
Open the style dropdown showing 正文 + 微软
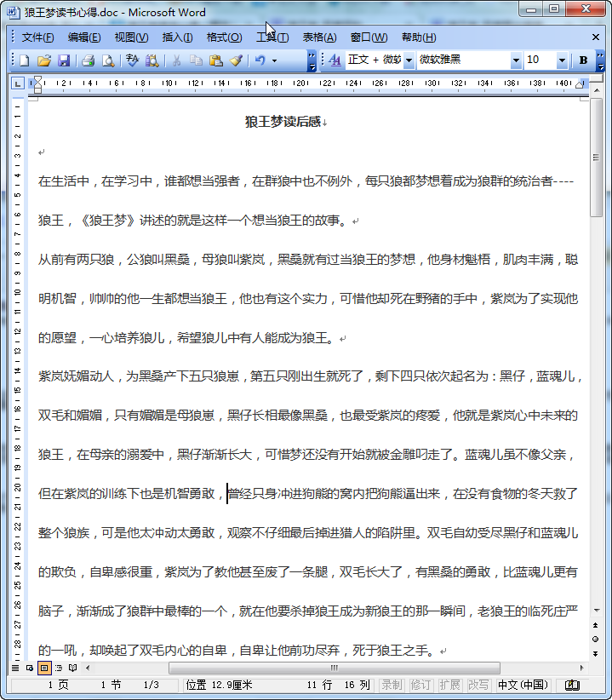[x=409, y=60]
